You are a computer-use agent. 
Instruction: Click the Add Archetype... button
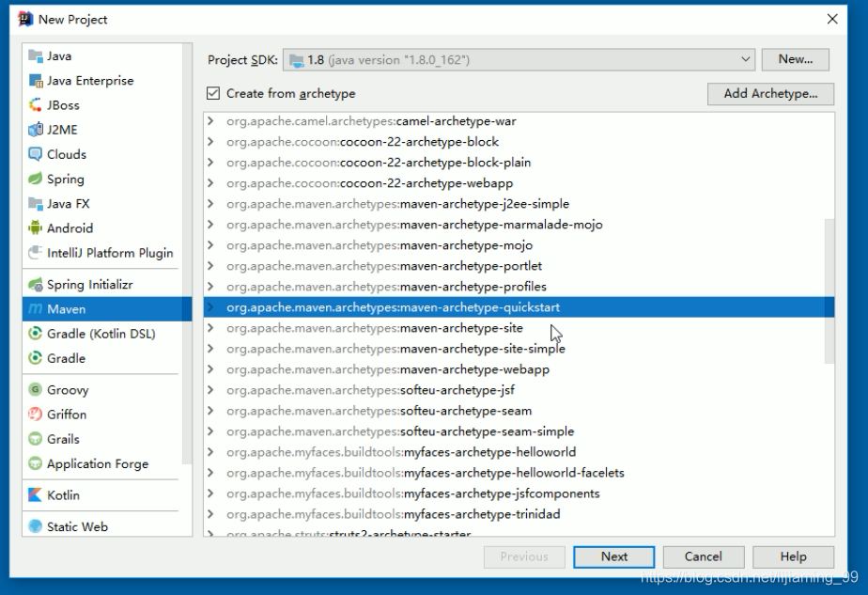point(770,94)
